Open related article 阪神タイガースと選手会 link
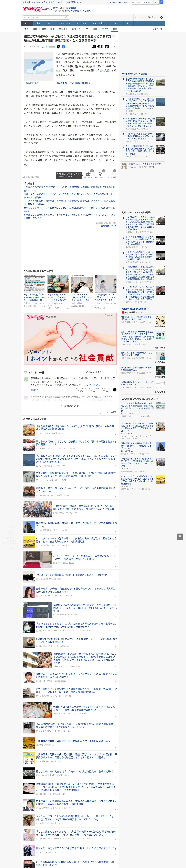Screen dimensions: 186x868 [x=69, y=196]
